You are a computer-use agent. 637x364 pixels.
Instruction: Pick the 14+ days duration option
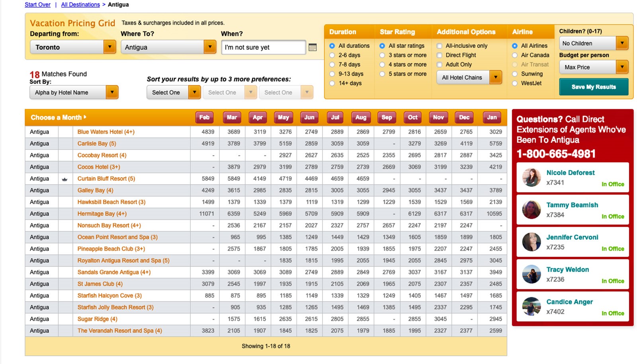point(332,83)
